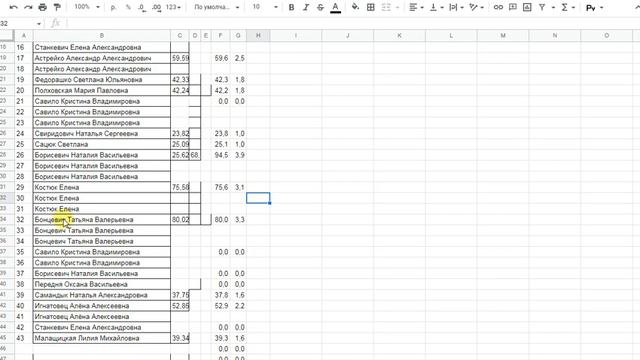Toggle strikethrough formatting
Viewport: 640px width, 360px height.
(x=320, y=7)
